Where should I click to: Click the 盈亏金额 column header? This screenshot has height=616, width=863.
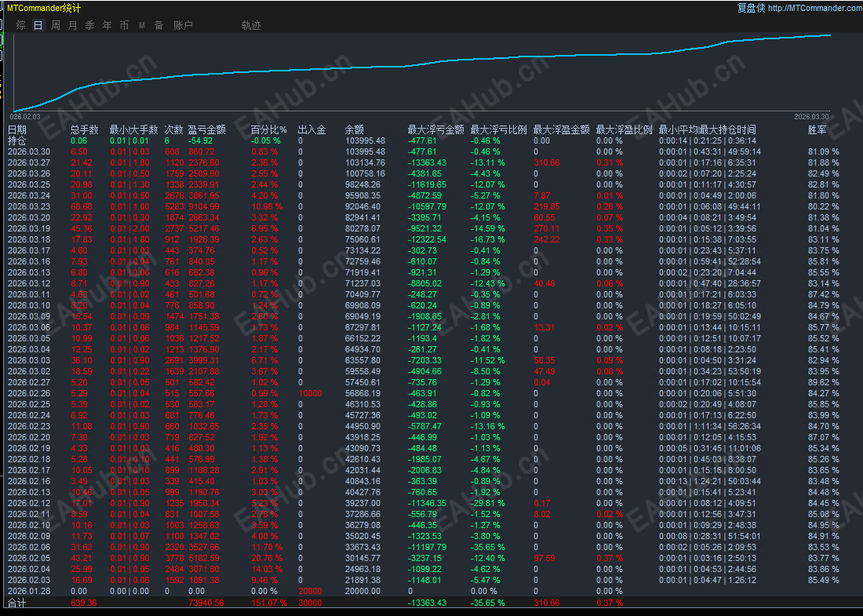coord(207,129)
